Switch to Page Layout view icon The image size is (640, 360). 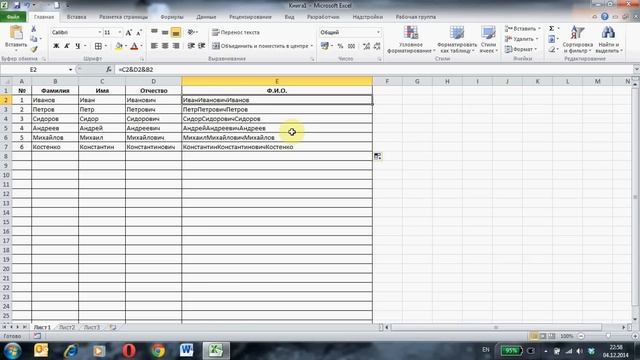543,336
